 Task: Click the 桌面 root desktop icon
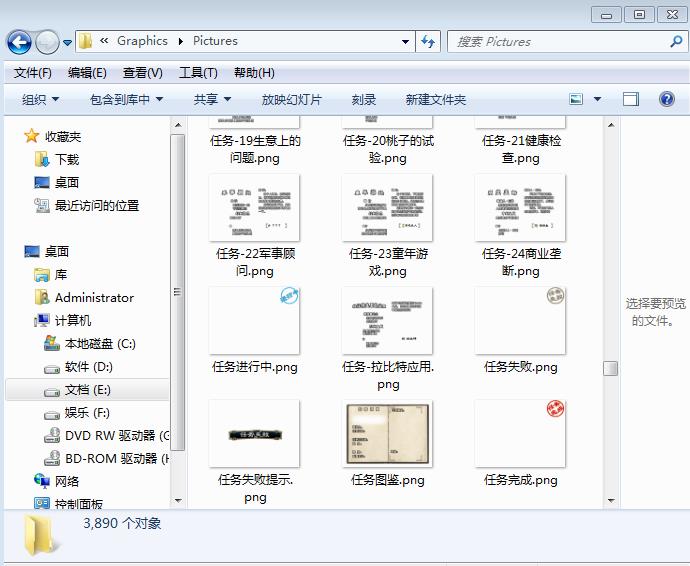pos(32,251)
